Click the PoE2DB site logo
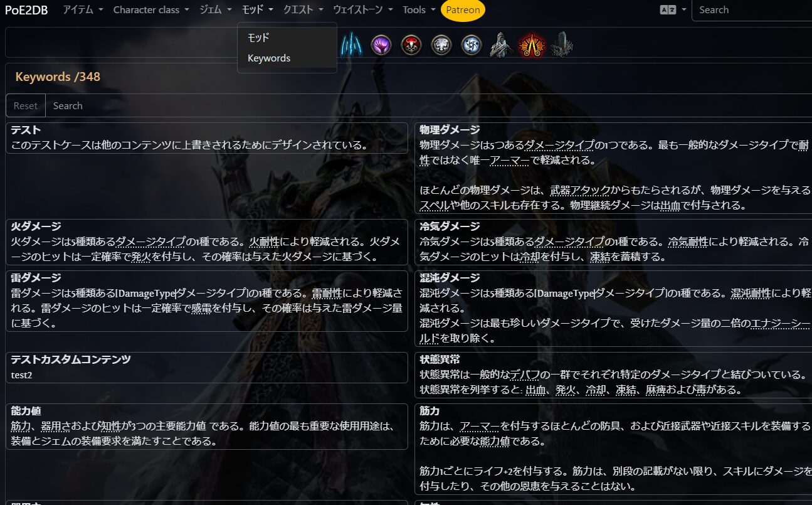 coord(26,10)
